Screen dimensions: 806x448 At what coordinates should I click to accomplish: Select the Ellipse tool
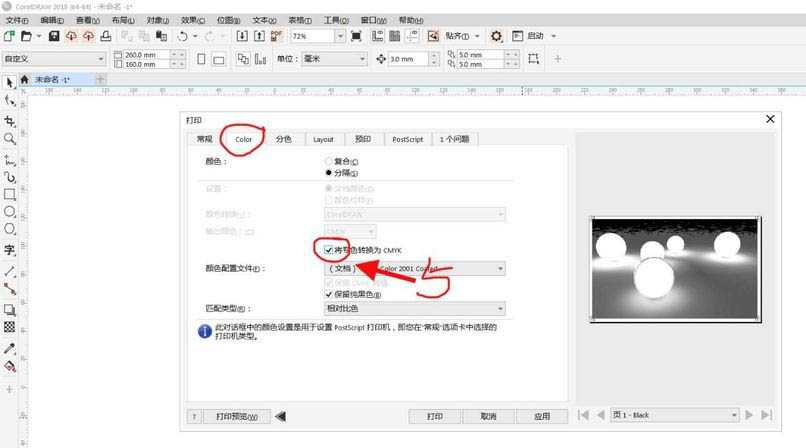[x=10, y=212]
